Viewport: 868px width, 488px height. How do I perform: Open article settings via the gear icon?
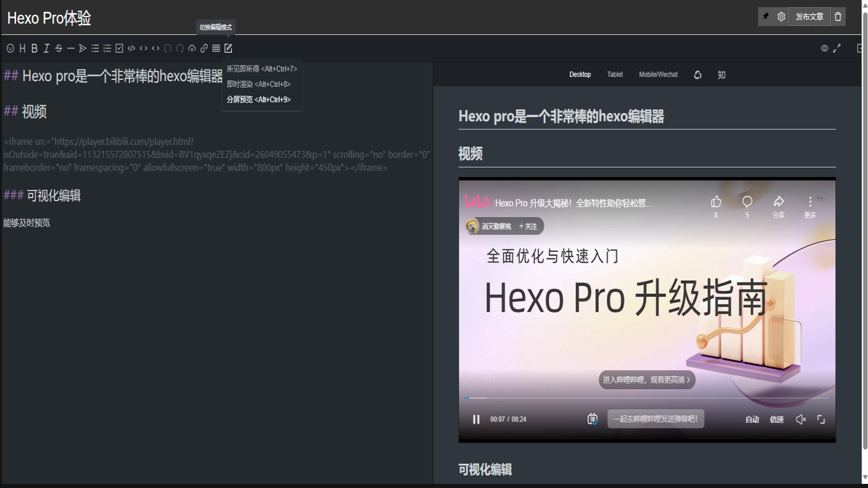(781, 17)
